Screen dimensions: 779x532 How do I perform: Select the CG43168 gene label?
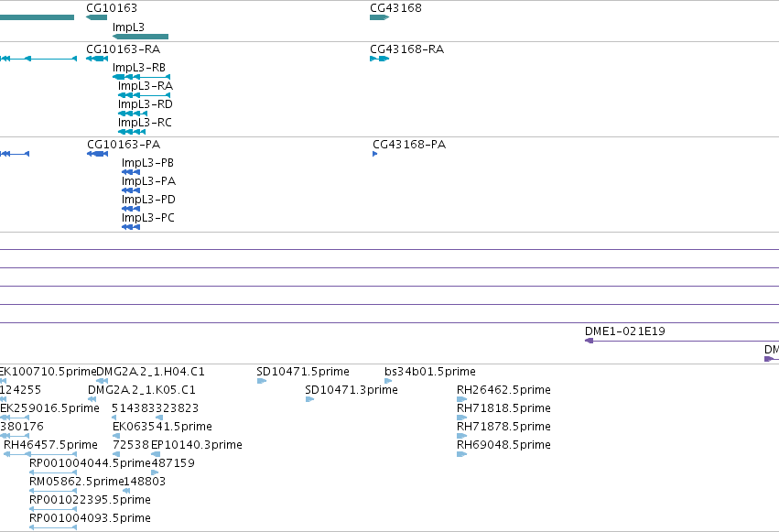point(395,8)
